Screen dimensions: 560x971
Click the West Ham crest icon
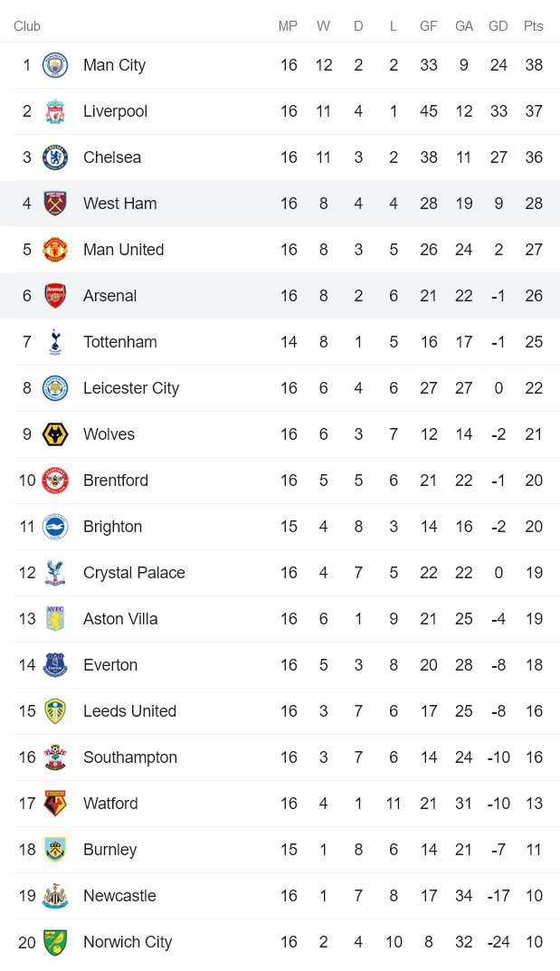55,204
